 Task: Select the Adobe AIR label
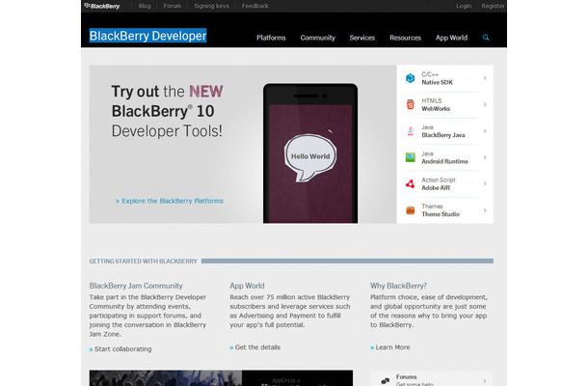point(436,188)
